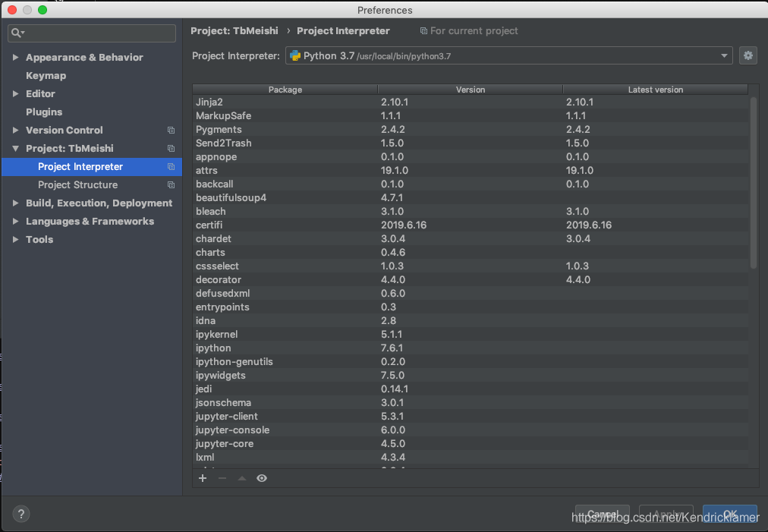Image resolution: width=768 pixels, height=532 pixels.
Task: Click the Apply button
Action: pos(666,514)
